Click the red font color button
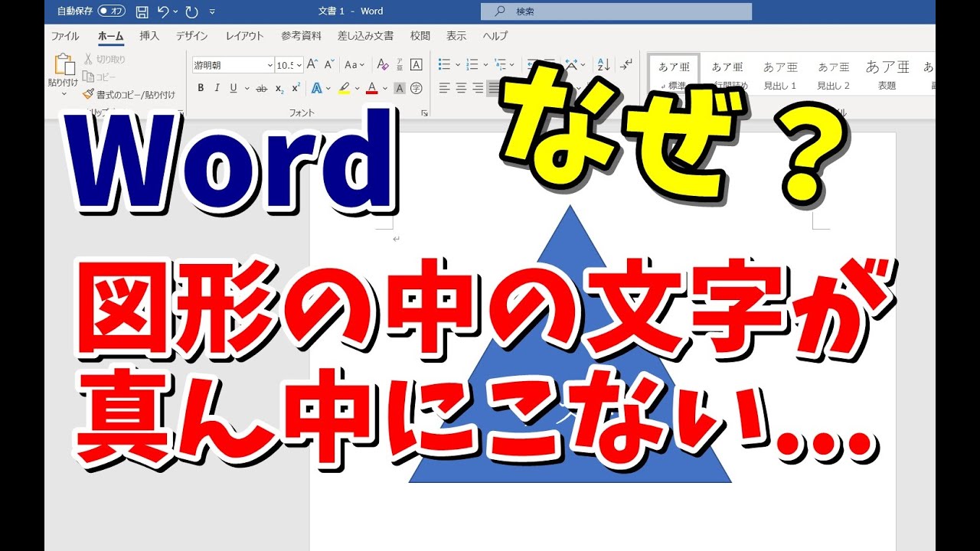 (372, 88)
